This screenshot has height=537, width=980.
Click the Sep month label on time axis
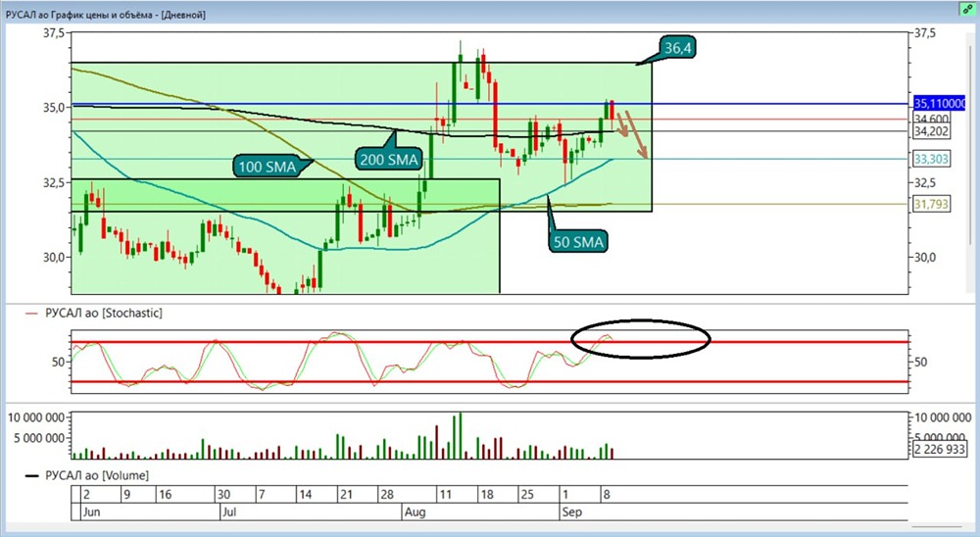pos(572,512)
